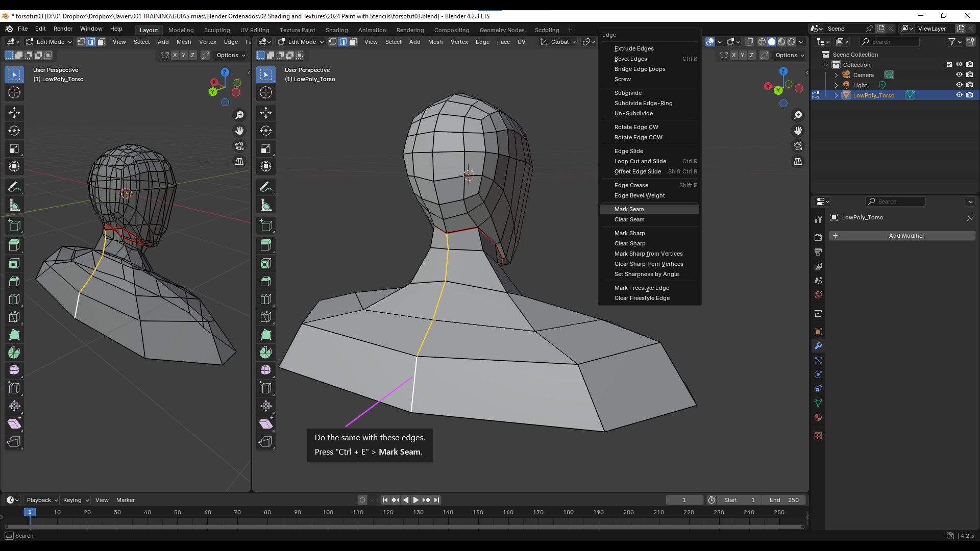Select the Inset Faces tool in right viewport toolbar
This screenshot has height=551, width=980.
point(266,263)
